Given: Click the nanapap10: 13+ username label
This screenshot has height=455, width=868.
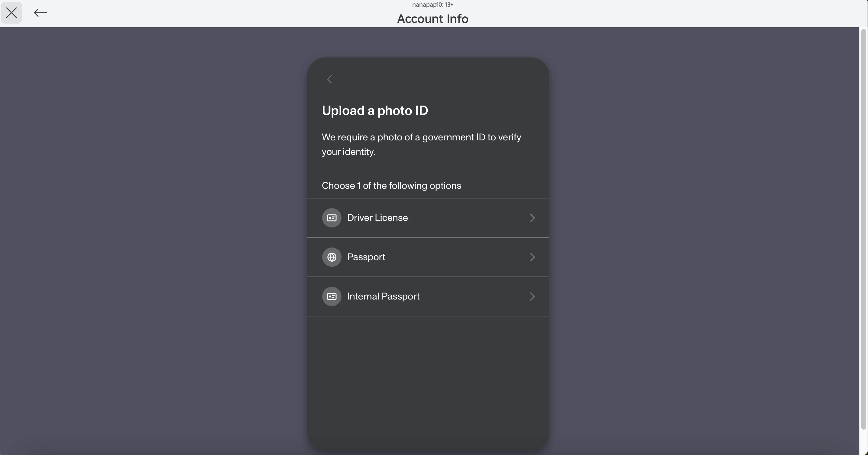Looking at the screenshot, I should click(x=433, y=4).
